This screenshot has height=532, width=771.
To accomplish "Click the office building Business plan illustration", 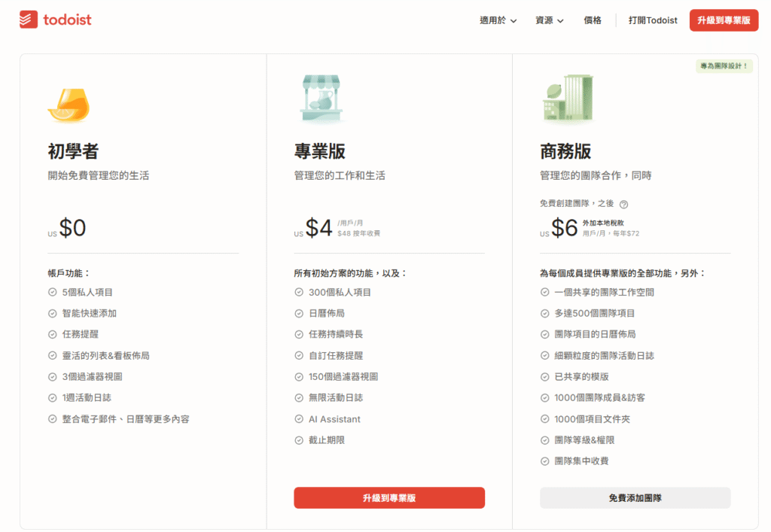I will coord(568,99).
